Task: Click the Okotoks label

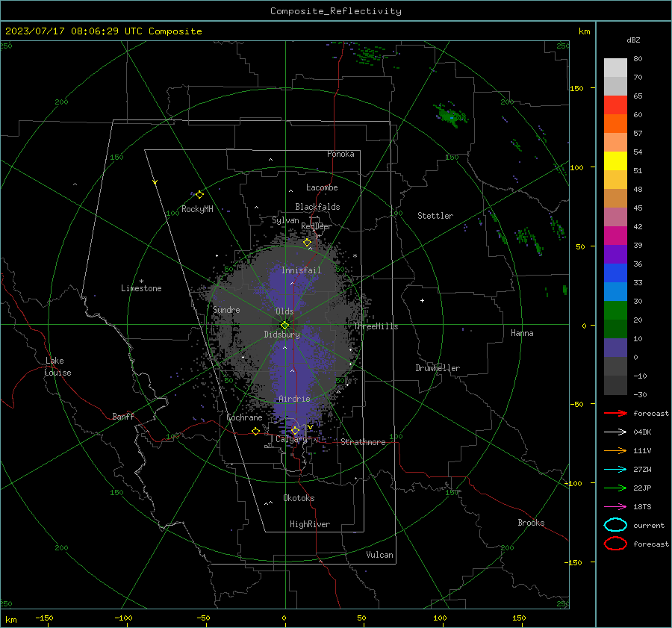Action: point(299,497)
